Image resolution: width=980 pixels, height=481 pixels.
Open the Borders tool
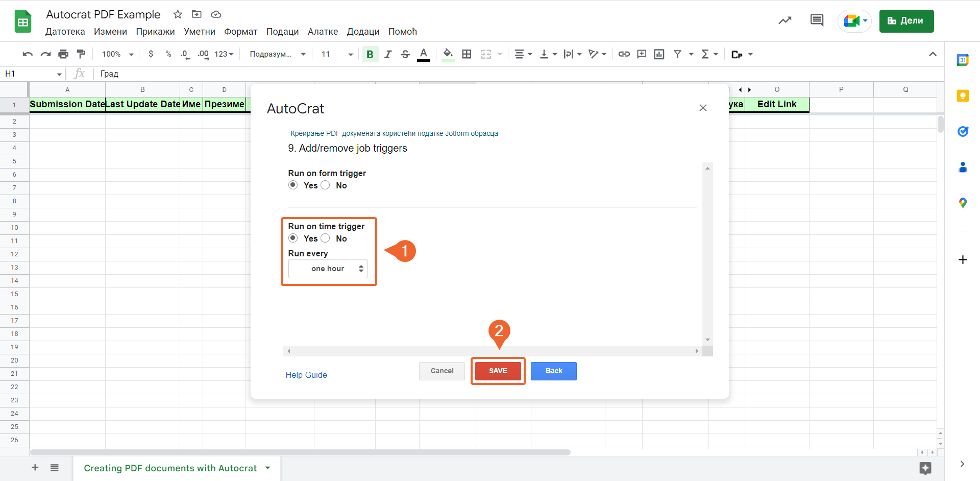[x=467, y=54]
